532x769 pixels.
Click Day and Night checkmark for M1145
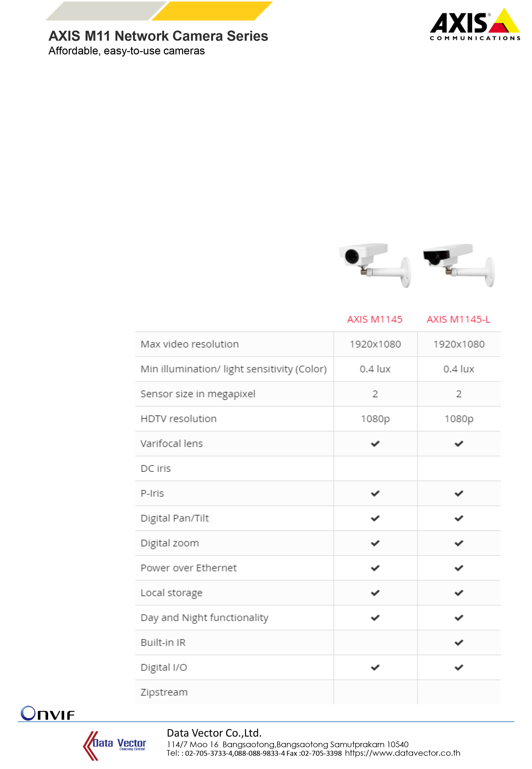[x=375, y=618]
